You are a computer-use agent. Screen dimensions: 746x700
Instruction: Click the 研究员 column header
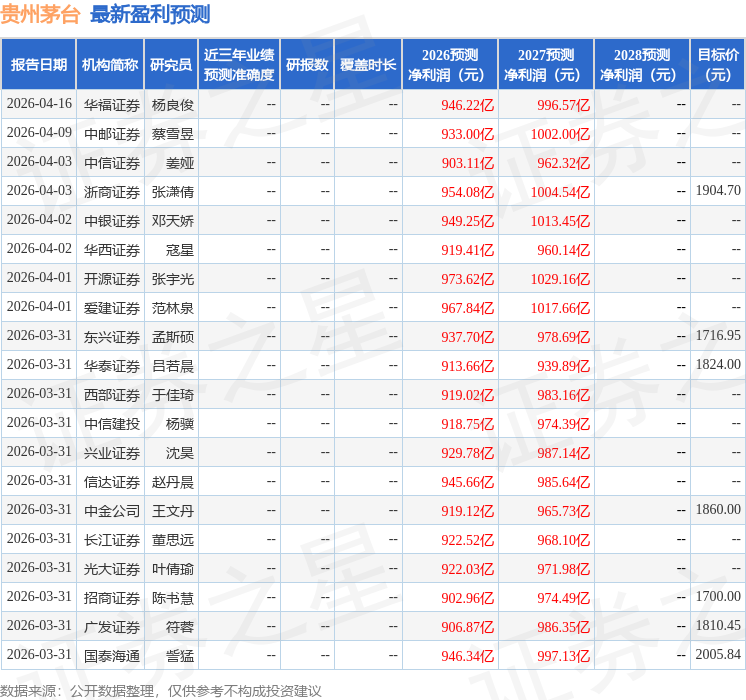pyautogui.click(x=171, y=65)
